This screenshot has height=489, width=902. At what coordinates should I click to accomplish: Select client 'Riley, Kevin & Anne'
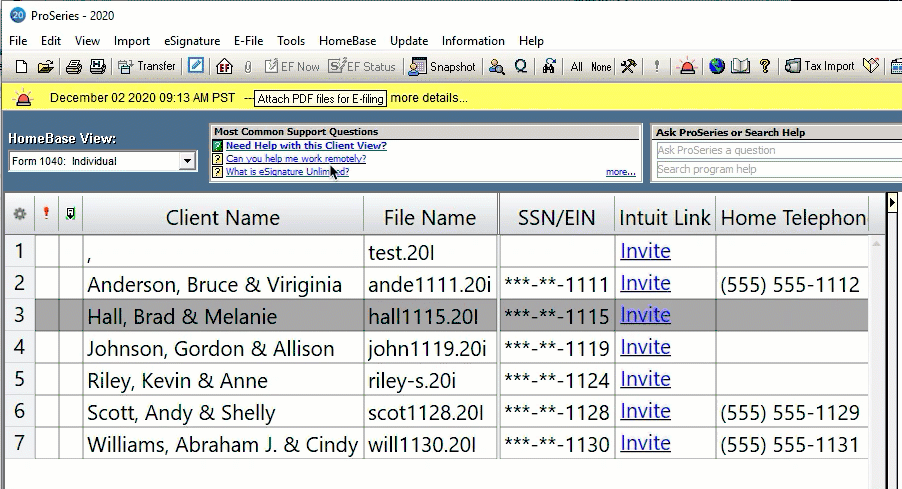177,381
